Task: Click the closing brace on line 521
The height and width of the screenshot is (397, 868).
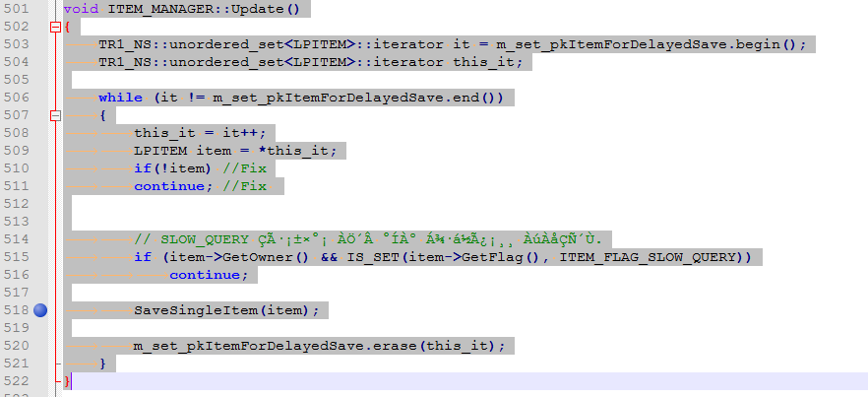Action: pos(102,364)
